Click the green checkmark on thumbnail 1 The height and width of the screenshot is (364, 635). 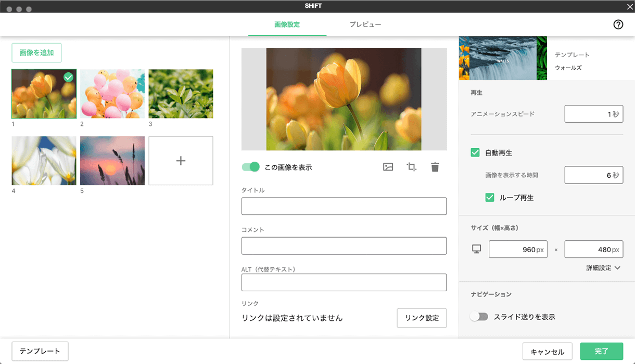point(69,76)
